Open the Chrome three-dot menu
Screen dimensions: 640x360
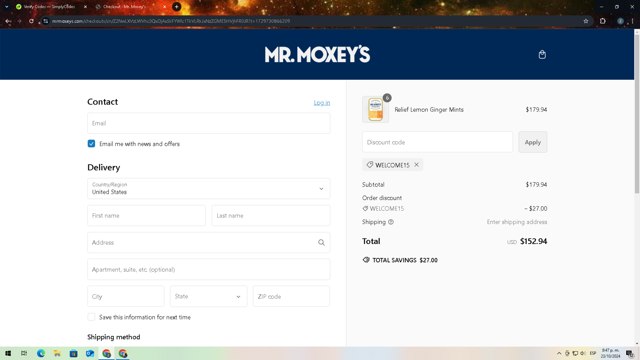632,21
